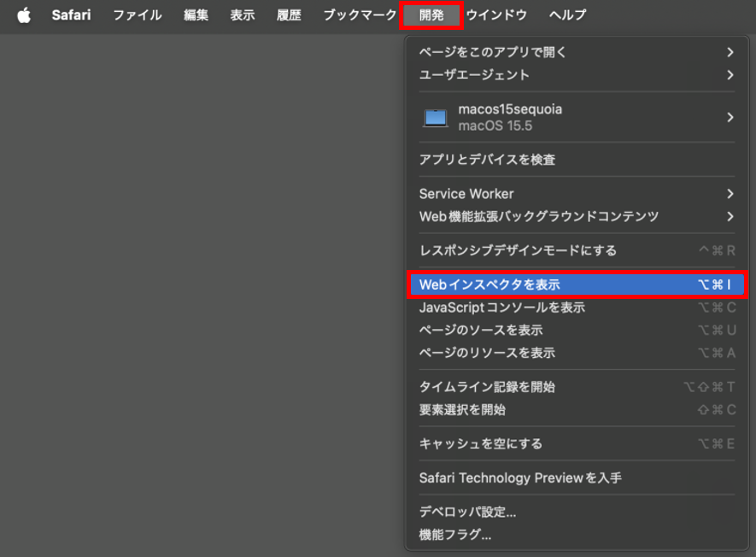The height and width of the screenshot is (557, 756).
Task: Expand the Service Worker submenu
Action: tap(577, 194)
